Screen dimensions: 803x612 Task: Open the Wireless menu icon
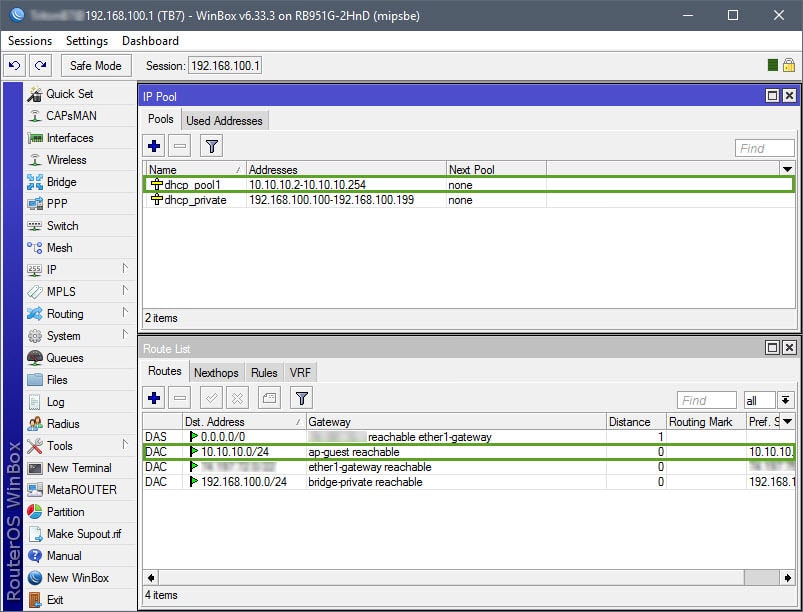pyautogui.click(x=35, y=160)
